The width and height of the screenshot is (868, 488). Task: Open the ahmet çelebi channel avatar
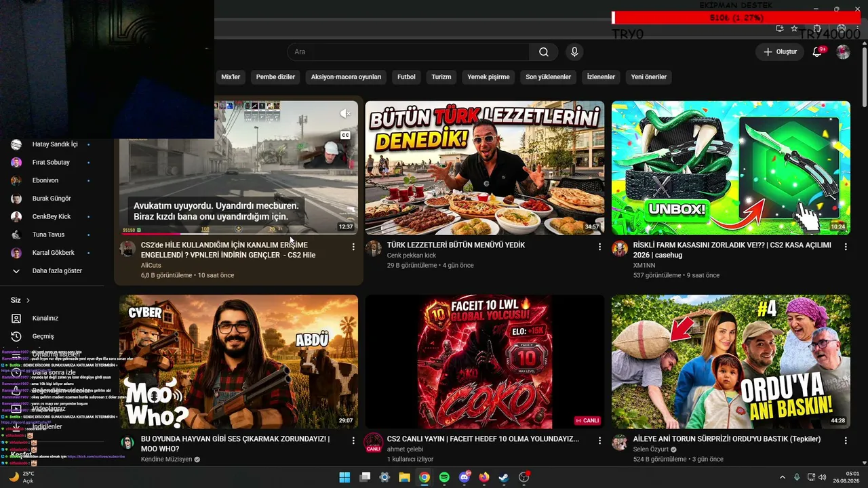coord(374,443)
